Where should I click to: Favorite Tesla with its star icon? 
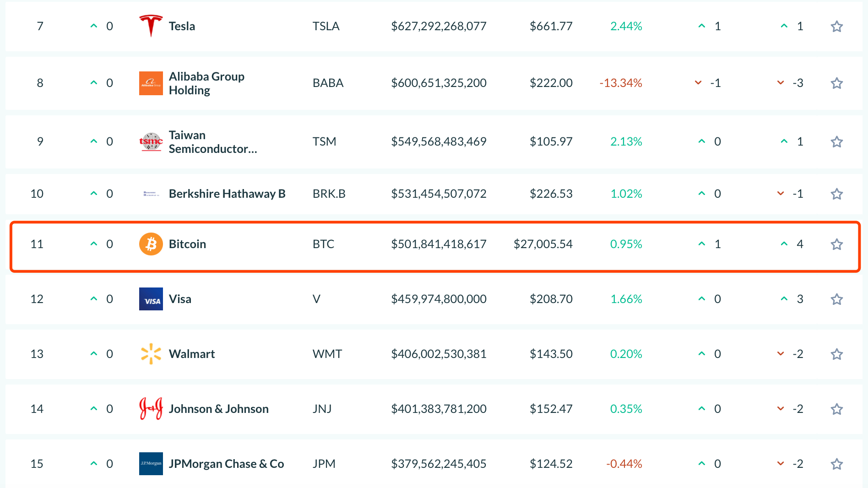tap(837, 26)
